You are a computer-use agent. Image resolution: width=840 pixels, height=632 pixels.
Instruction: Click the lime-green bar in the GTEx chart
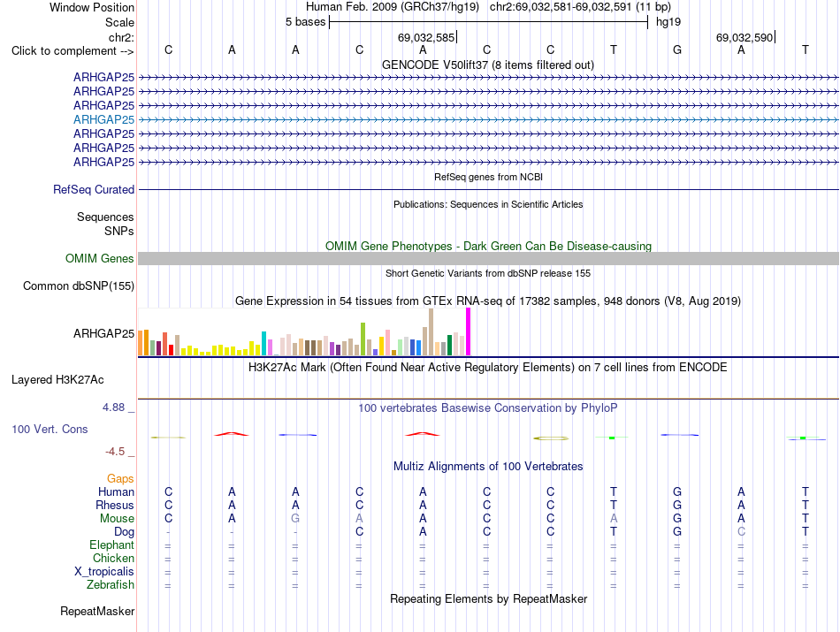click(363, 339)
